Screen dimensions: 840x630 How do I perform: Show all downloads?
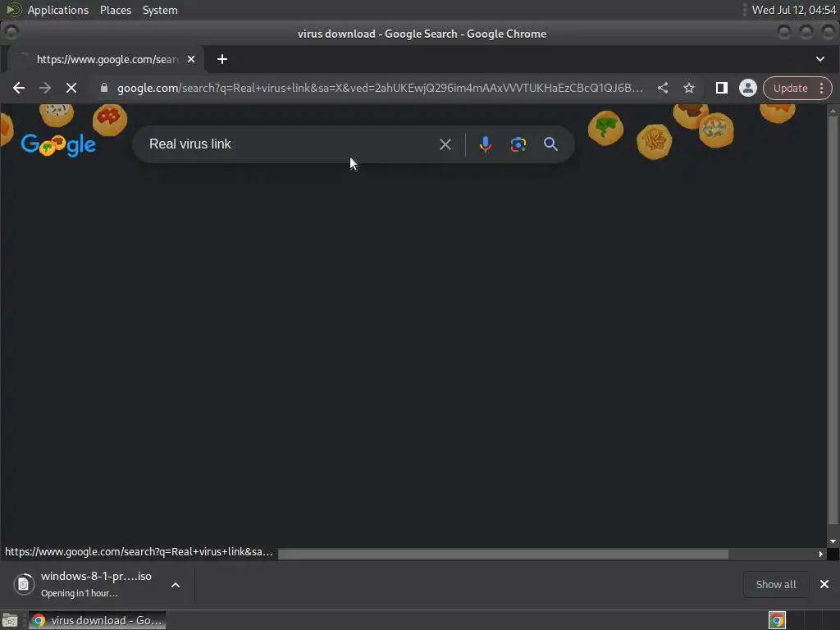tap(776, 584)
